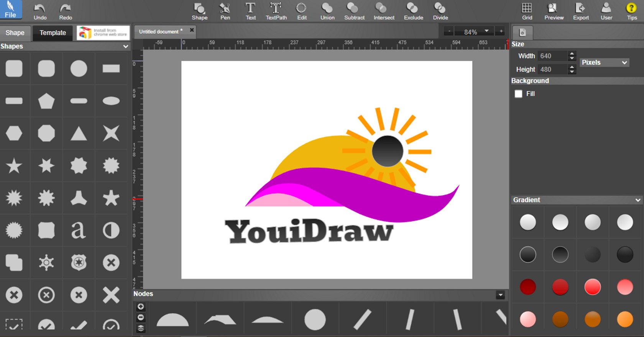Select the bright red gradient swatch
The height and width of the screenshot is (337, 644).
click(592, 287)
